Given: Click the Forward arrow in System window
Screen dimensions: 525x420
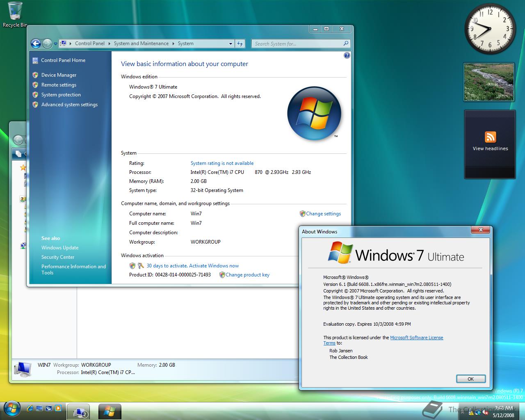Looking at the screenshot, I should coord(47,43).
